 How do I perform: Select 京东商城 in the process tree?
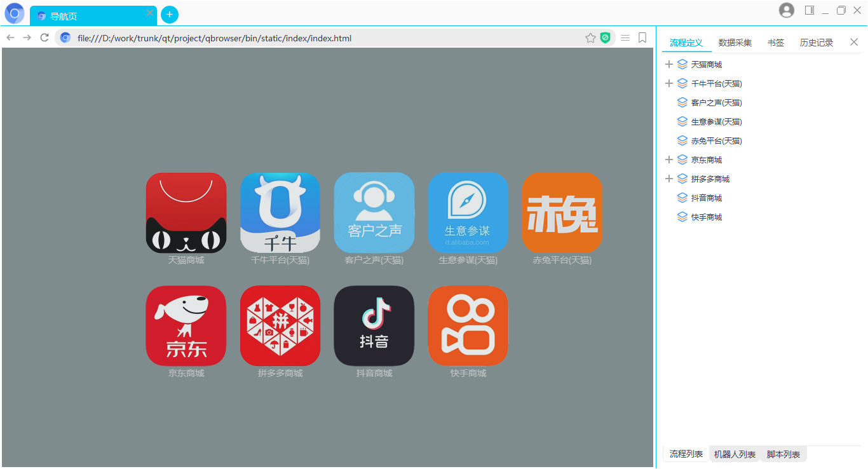point(707,160)
